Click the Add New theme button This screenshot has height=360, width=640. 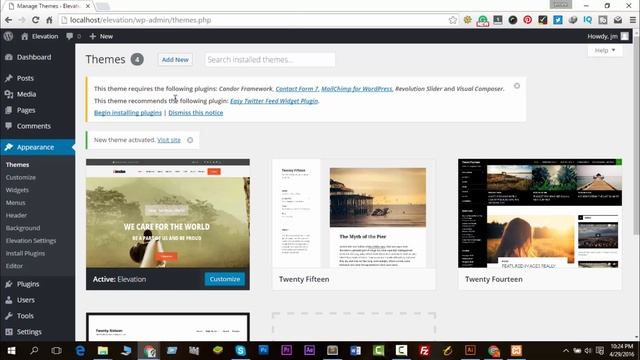175,60
